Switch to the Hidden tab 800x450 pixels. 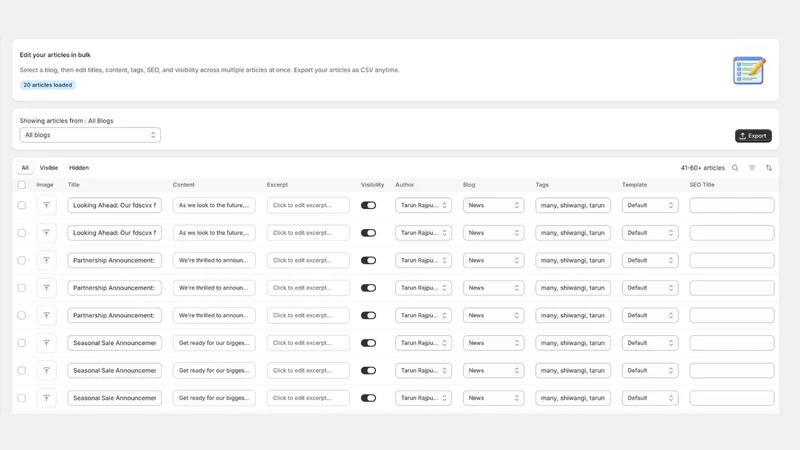coord(79,168)
